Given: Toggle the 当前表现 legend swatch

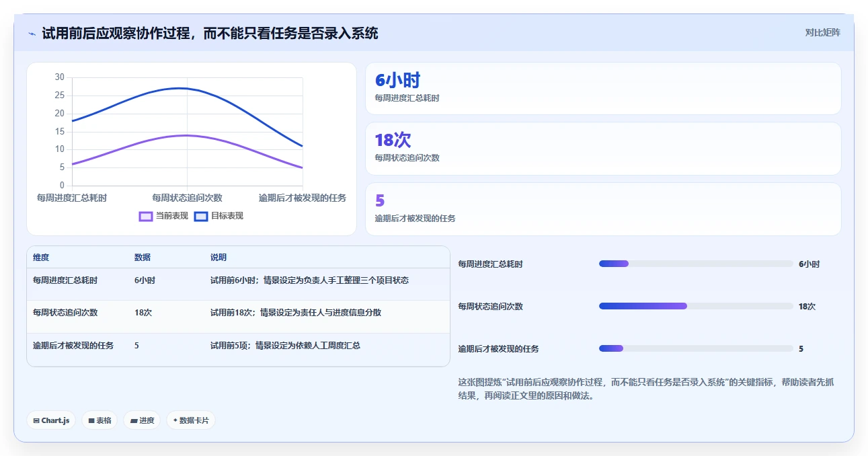Looking at the screenshot, I should [146, 217].
